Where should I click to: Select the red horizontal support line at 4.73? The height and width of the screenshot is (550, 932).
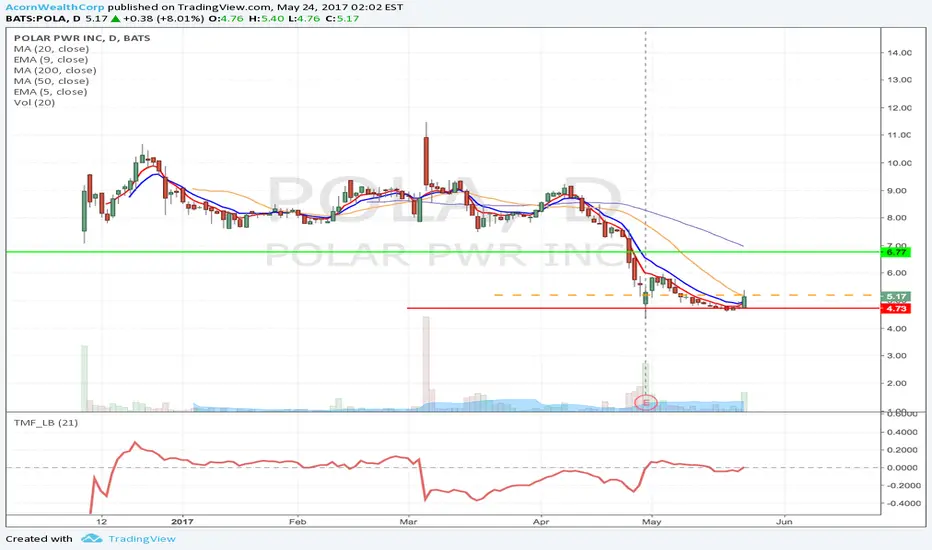click(x=644, y=308)
